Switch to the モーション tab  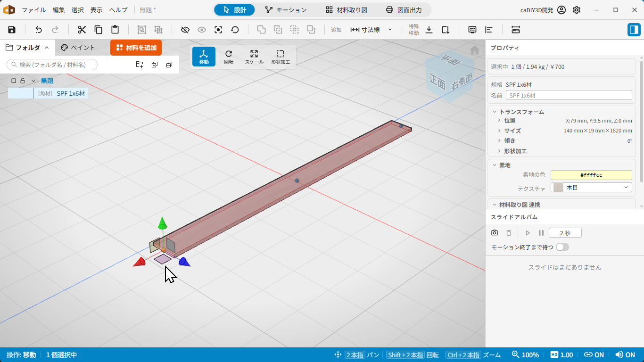(286, 10)
